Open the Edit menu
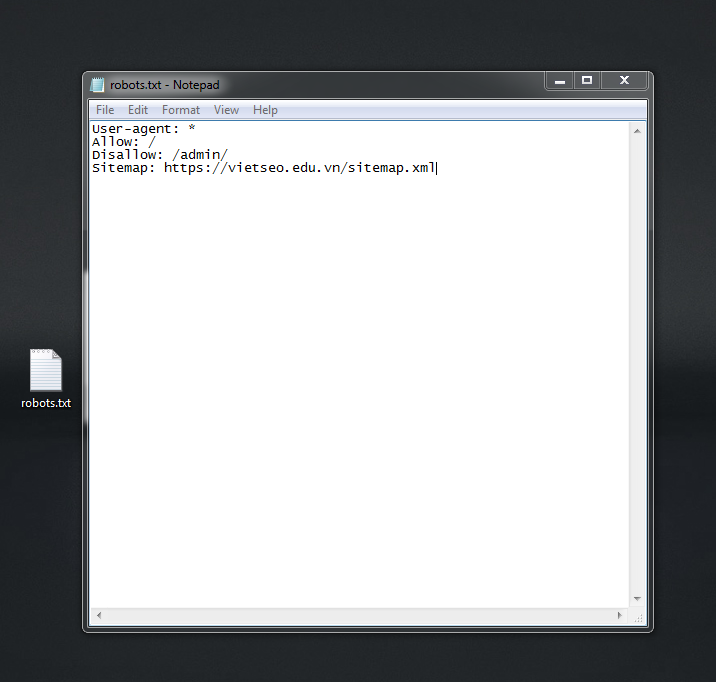This screenshot has width=716, height=682. pyautogui.click(x=138, y=110)
